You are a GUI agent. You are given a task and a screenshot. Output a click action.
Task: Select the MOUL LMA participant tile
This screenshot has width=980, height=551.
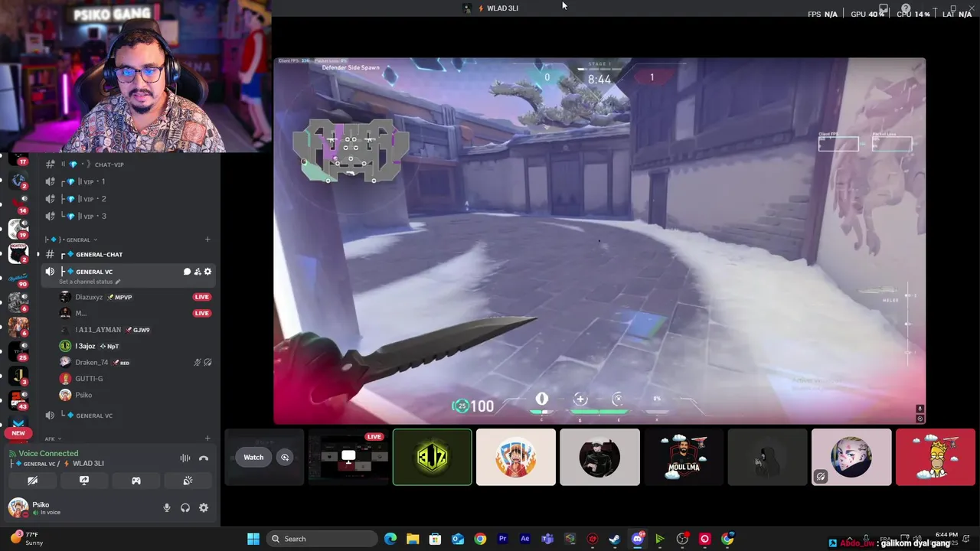[684, 457]
